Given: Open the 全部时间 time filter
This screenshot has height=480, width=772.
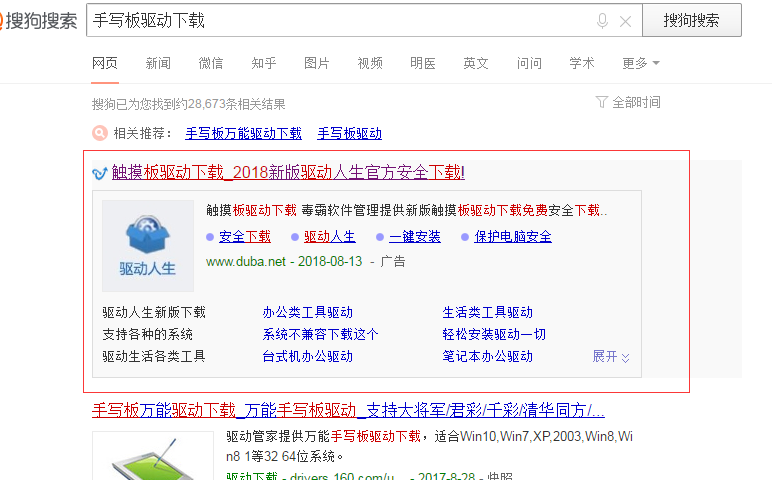Looking at the screenshot, I should (x=635, y=102).
